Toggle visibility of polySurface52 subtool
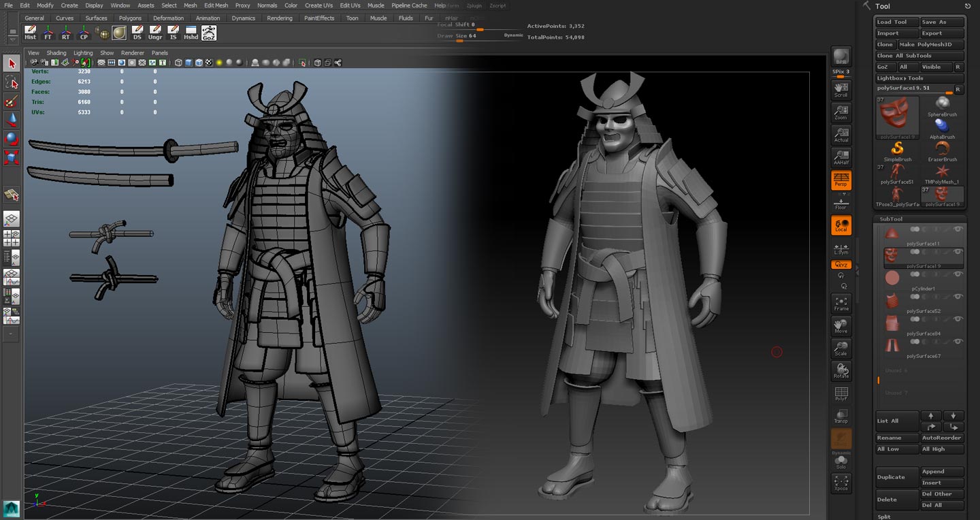Image resolution: width=980 pixels, height=520 pixels. point(958,297)
